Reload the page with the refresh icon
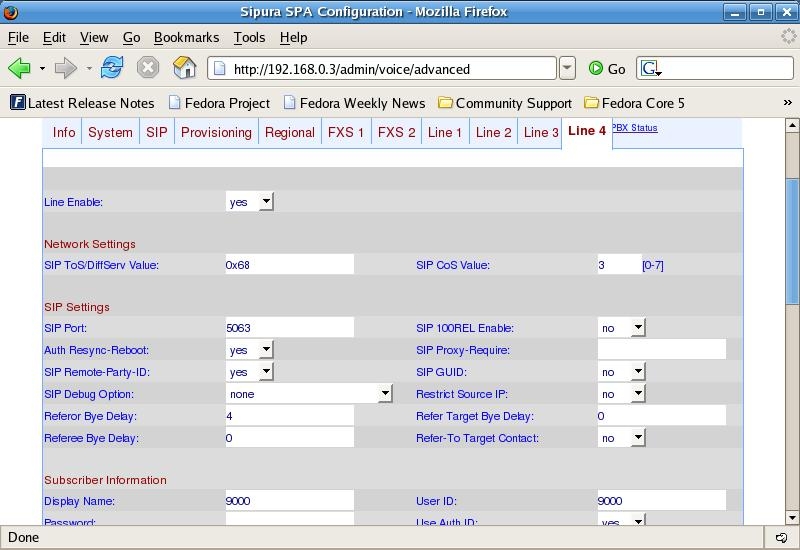Image resolution: width=800 pixels, height=550 pixels. pos(112,68)
